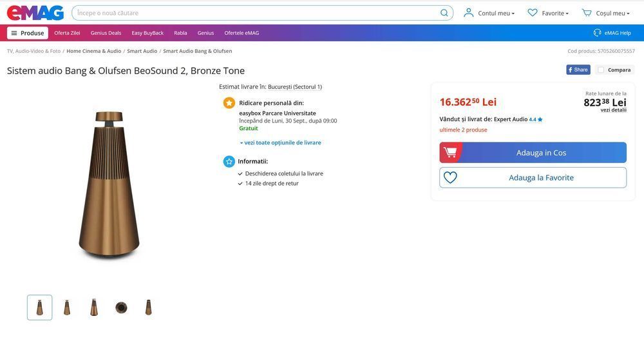Share product on Facebook
The image size is (644, 341).
pyautogui.click(x=578, y=70)
